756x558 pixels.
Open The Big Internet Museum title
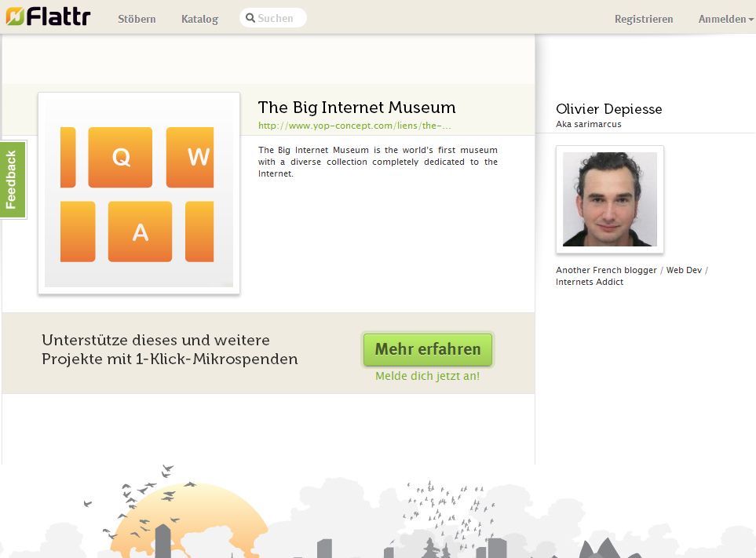[x=356, y=107]
